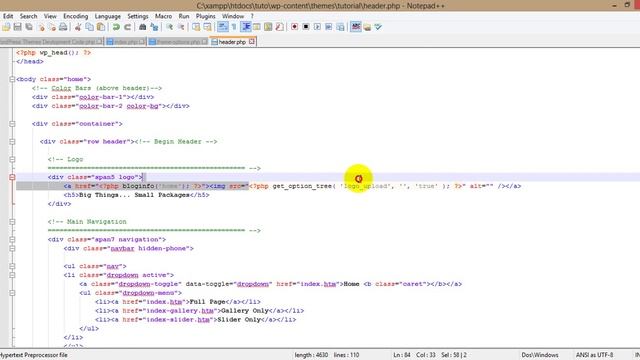
Task: Click the "Gallery Only" list item line
Action: [199, 311]
